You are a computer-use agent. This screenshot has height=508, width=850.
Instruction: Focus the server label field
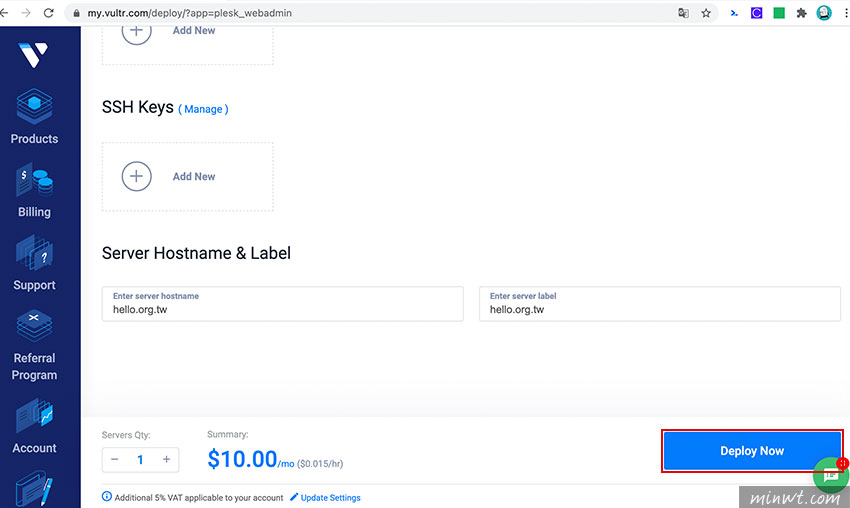pos(660,304)
